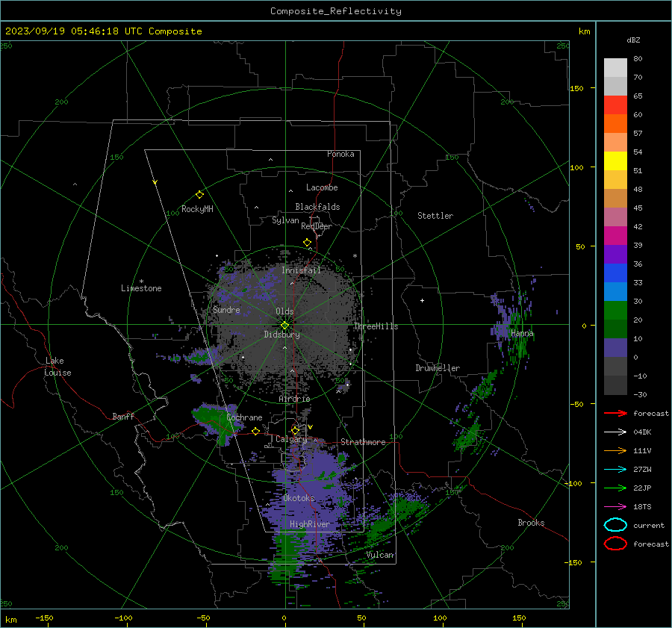Click the yellow diamond directly above Calgary label
Screen dimensions: 672x628
(x=295, y=430)
